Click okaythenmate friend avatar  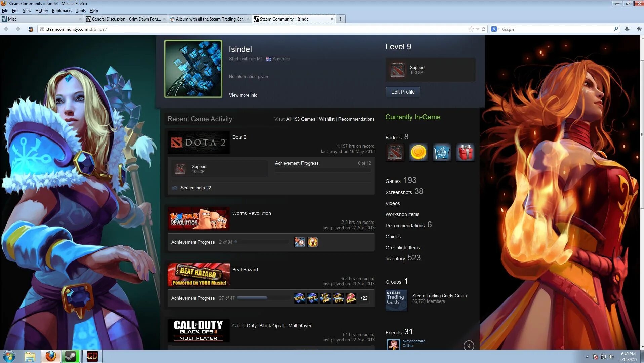[393, 344]
